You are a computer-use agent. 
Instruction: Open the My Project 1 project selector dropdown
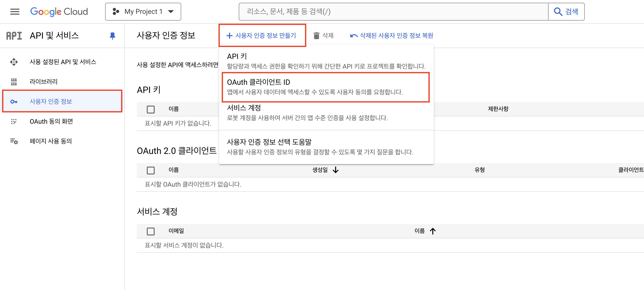pyautogui.click(x=143, y=11)
